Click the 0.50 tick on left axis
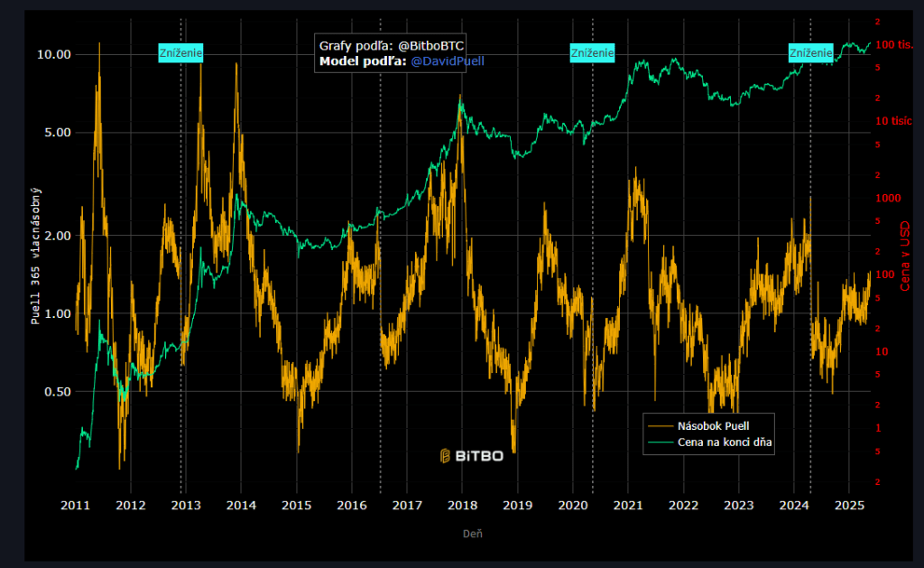Image resolution: width=924 pixels, height=568 pixels. (x=56, y=392)
